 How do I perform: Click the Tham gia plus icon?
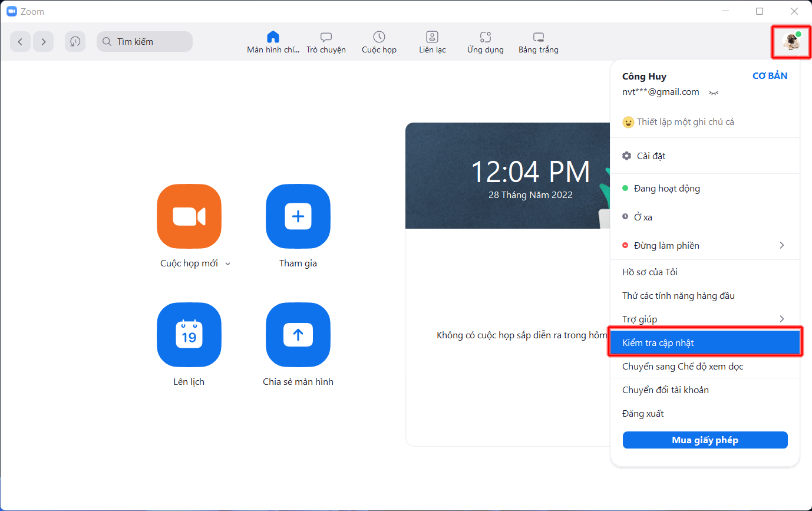pos(298,216)
